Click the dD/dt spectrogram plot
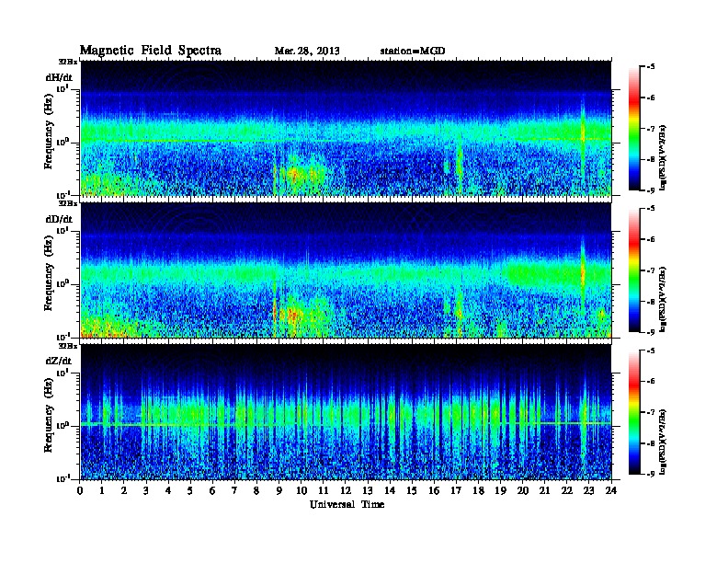The height and width of the screenshot is (563, 728). click(x=346, y=270)
